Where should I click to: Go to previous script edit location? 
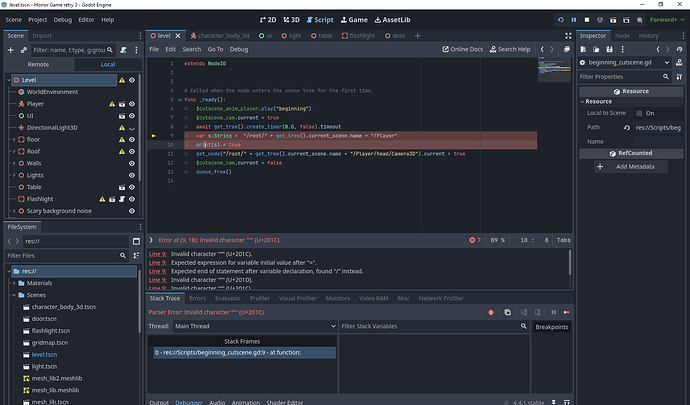(542, 49)
